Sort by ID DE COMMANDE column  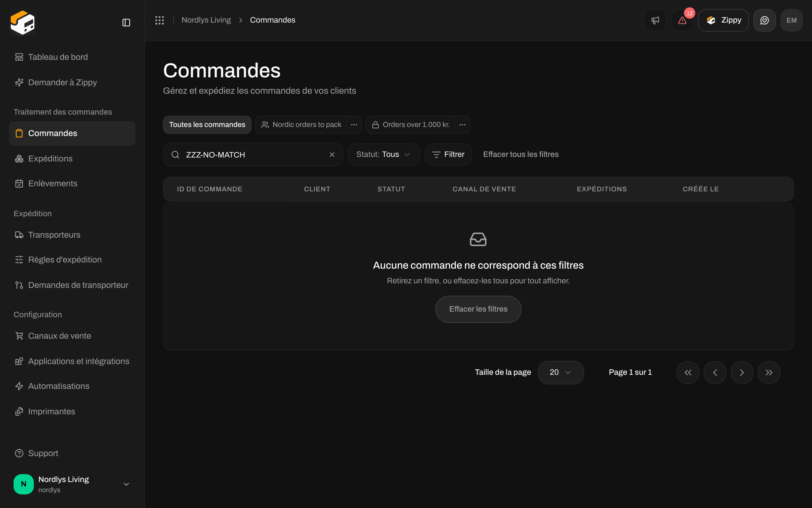pyautogui.click(x=210, y=189)
